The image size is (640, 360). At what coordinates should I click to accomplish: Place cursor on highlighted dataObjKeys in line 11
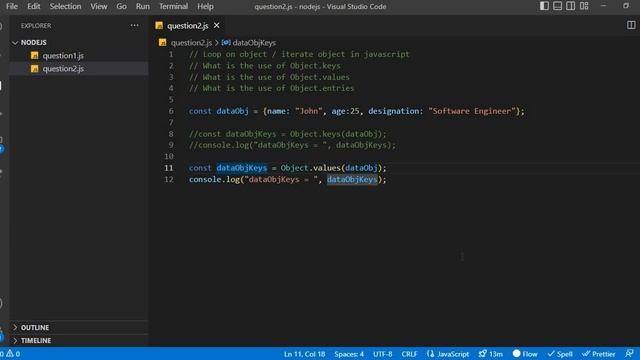tap(242, 168)
